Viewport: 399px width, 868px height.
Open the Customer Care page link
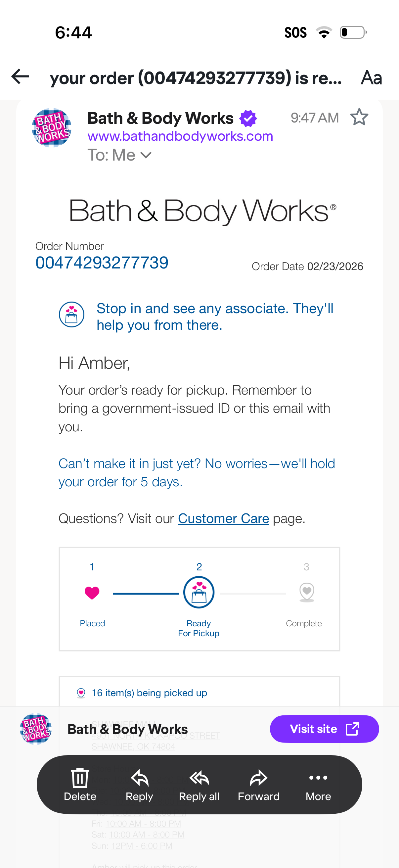pyautogui.click(x=223, y=518)
